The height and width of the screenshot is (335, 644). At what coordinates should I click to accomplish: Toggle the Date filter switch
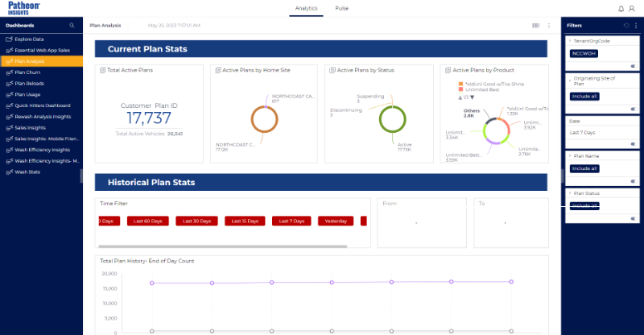click(x=633, y=144)
